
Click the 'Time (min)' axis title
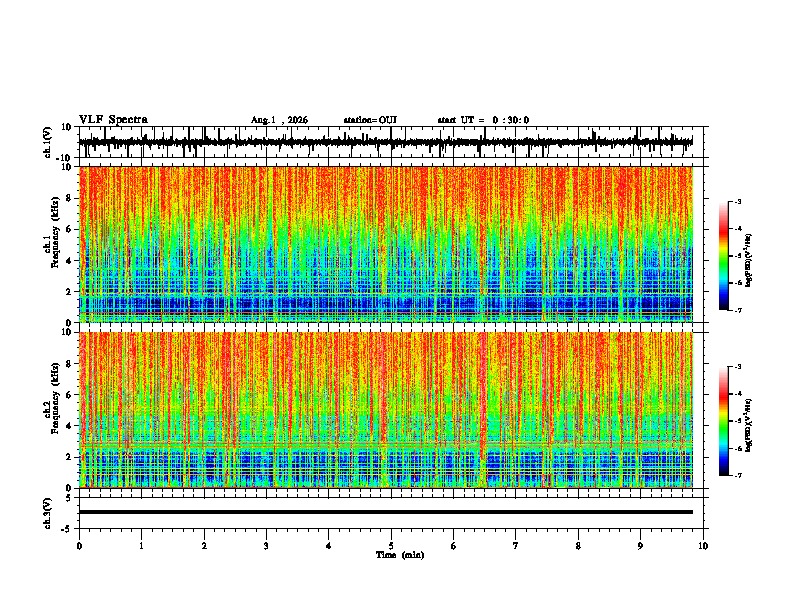point(400,555)
